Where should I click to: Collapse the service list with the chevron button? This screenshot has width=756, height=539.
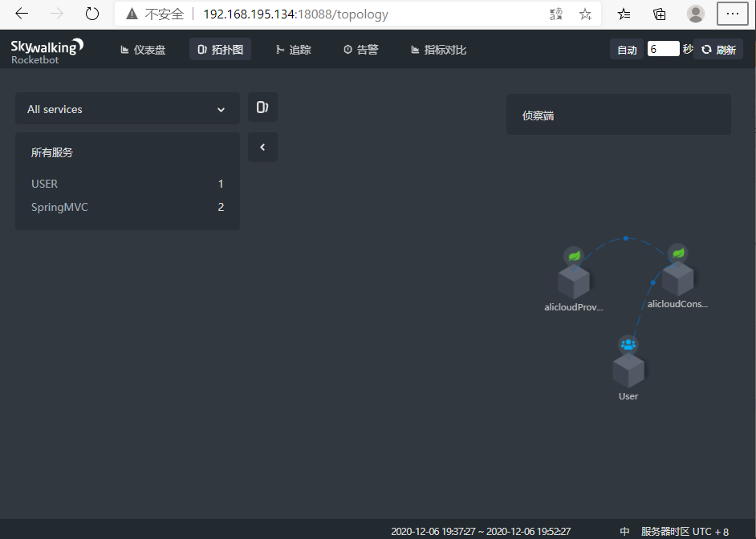click(262, 147)
